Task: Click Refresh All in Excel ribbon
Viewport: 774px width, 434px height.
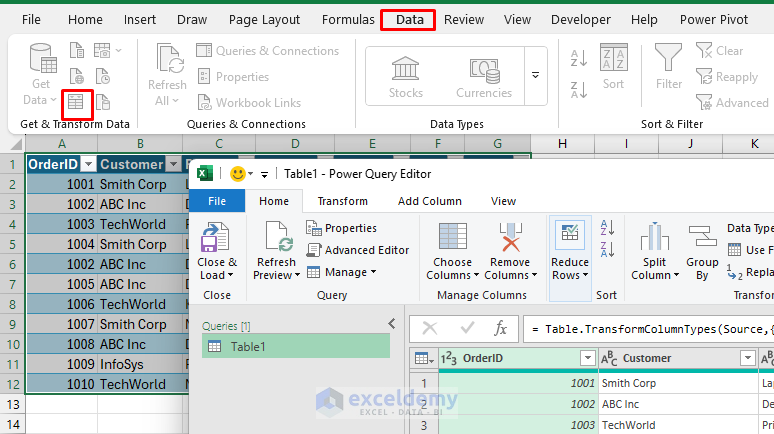Action: pyautogui.click(x=167, y=74)
